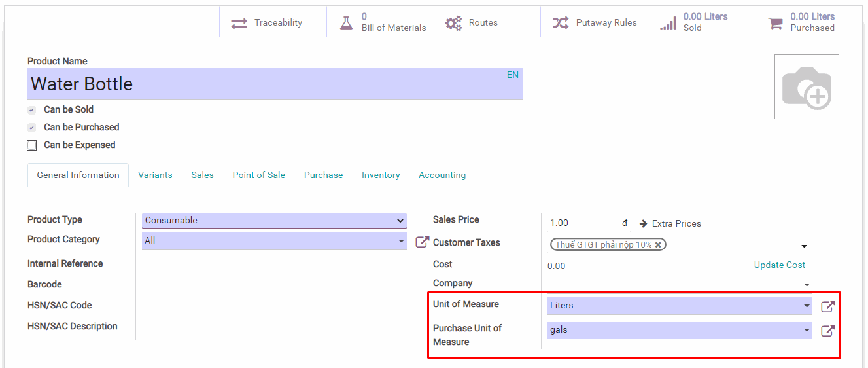Toggle the Can be Purchased checkbox
The image size is (868, 368).
click(x=31, y=128)
